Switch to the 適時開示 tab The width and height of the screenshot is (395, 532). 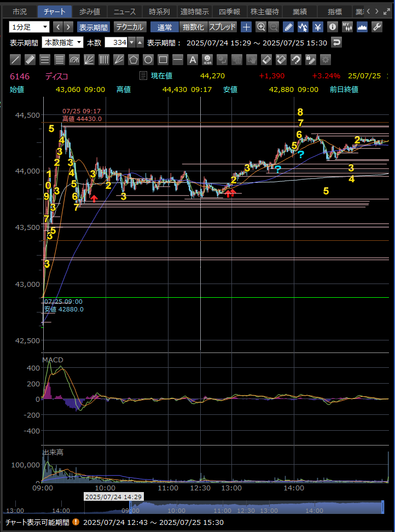[195, 11]
